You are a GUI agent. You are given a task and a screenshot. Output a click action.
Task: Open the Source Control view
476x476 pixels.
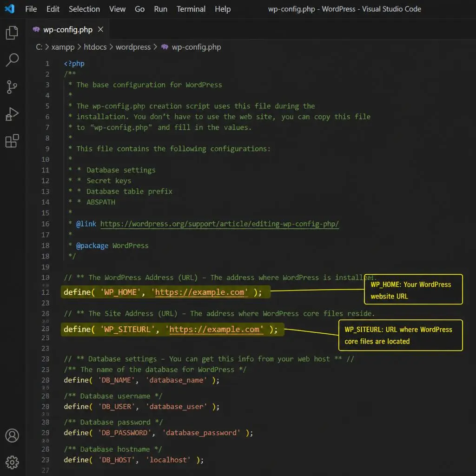pos(12,87)
